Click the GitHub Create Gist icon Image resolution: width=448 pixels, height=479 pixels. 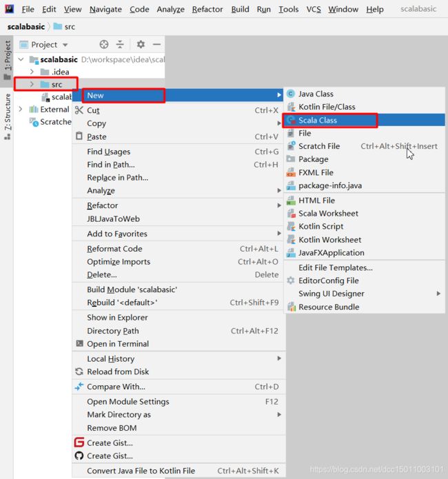coord(79,456)
